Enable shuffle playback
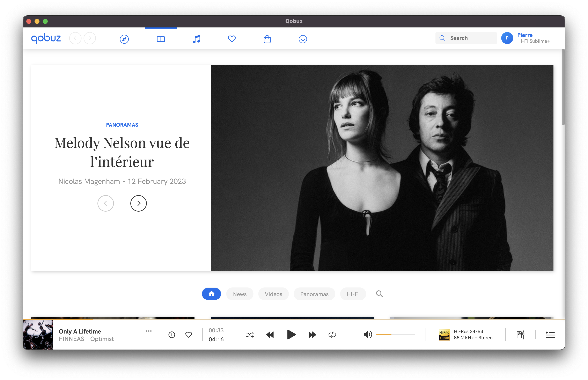The width and height of the screenshot is (588, 380). coord(250,335)
